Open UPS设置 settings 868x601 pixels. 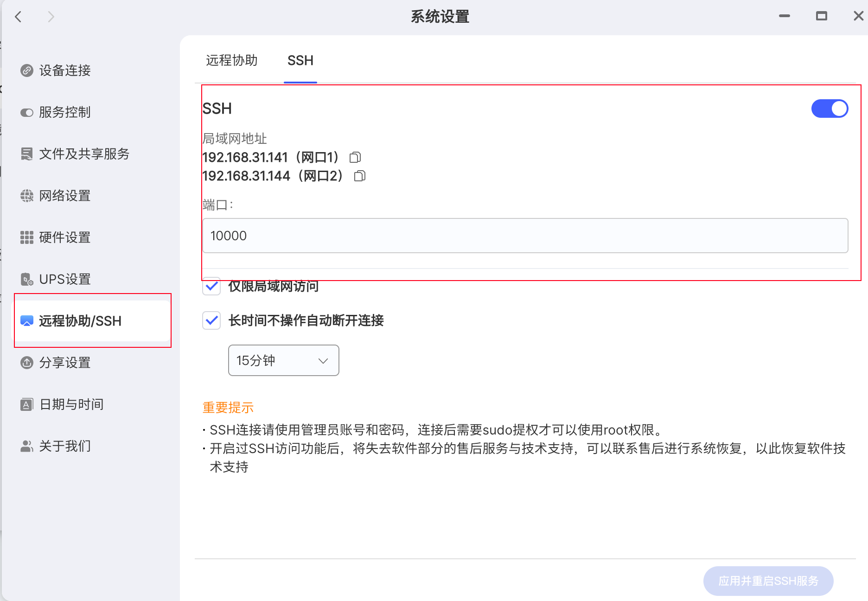(64, 279)
